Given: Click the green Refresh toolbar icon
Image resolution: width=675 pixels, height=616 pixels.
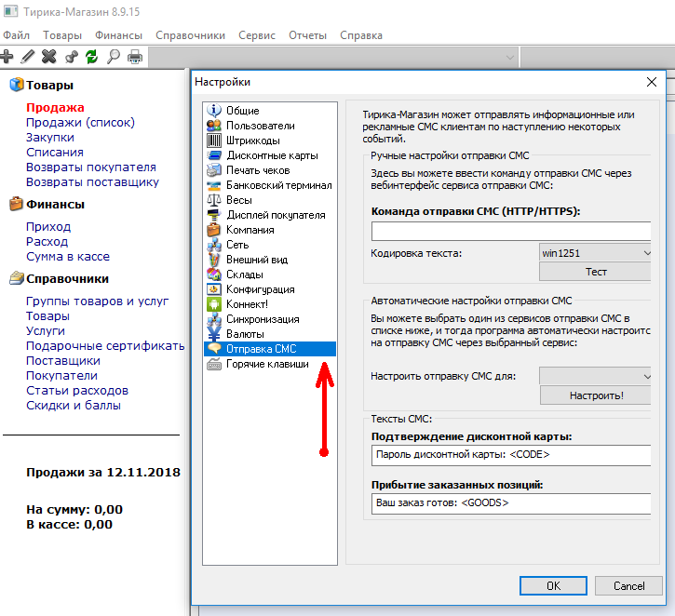Looking at the screenshot, I should tap(91, 57).
